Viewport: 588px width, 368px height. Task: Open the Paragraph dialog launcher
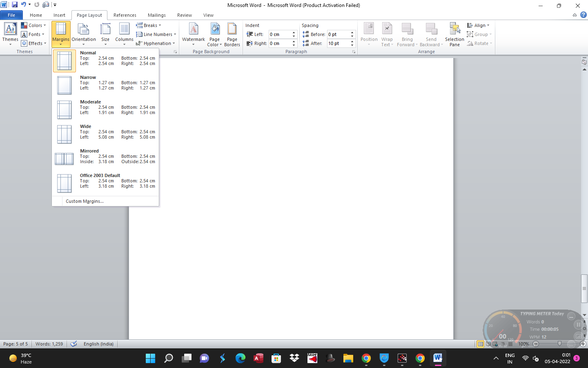coord(354,52)
